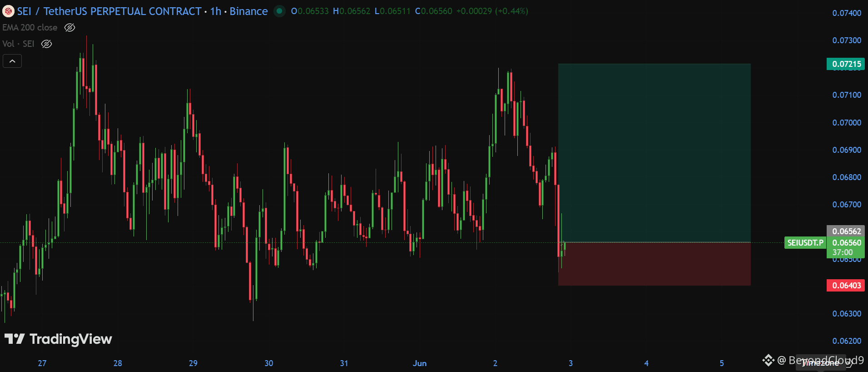Click 0.07000 on the price axis
The width and height of the screenshot is (868, 372).
[847, 123]
